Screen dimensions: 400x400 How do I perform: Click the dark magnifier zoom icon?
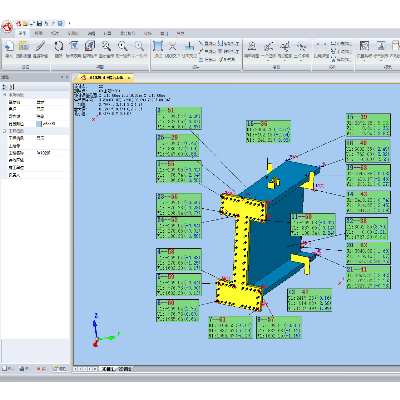[122, 46]
